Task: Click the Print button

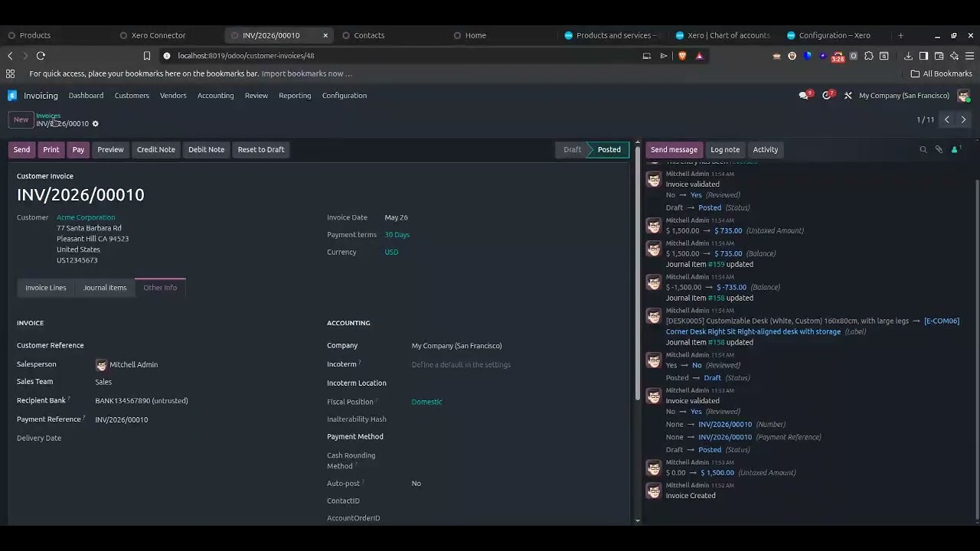Action: [x=51, y=150]
